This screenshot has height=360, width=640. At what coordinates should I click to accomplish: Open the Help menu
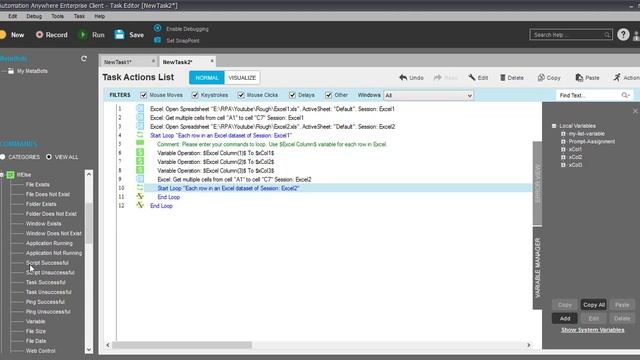pyautogui.click(x=100, y=16)
